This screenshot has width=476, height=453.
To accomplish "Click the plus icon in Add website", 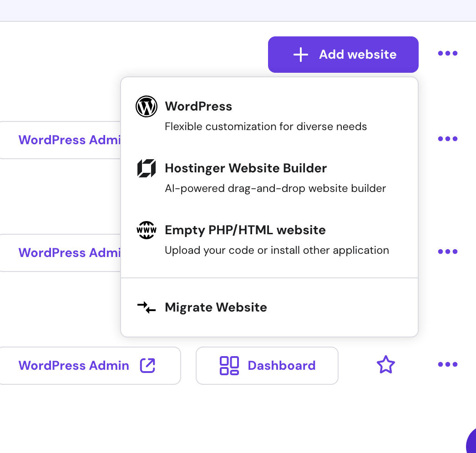I will (x=300, y=55).
